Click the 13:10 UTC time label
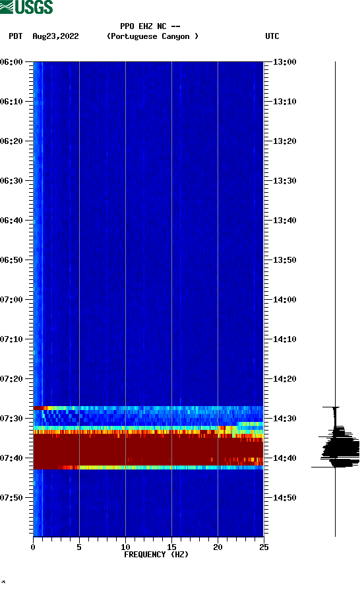The height and width of the screenshot is (589, 364). point(285,102)
